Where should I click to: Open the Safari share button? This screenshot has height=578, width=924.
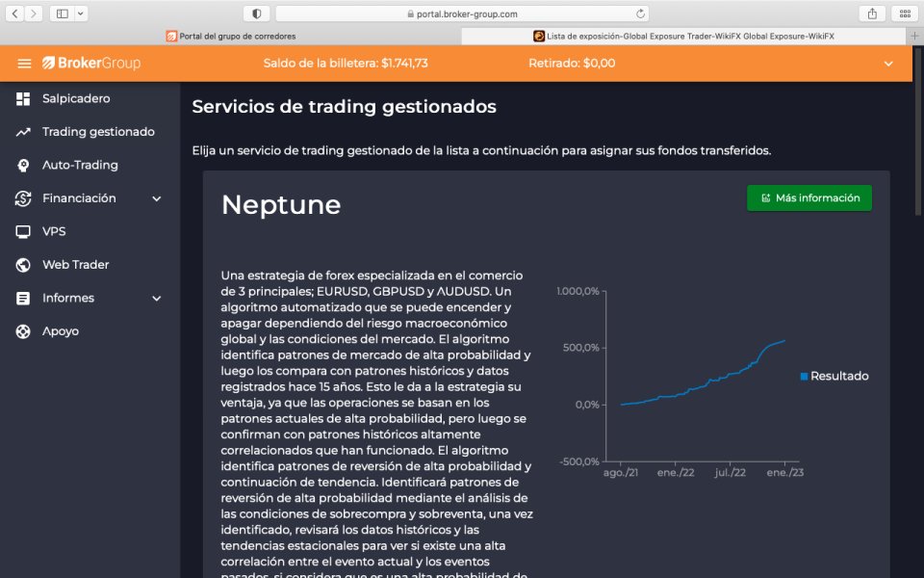pyautogui.click(x=872, y=13)
